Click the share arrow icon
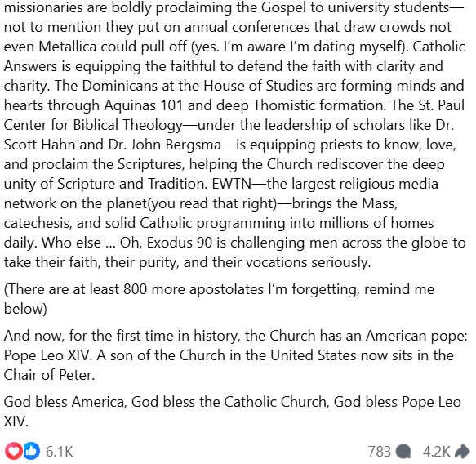Screen dimensions: 476x464 [462, 451]
